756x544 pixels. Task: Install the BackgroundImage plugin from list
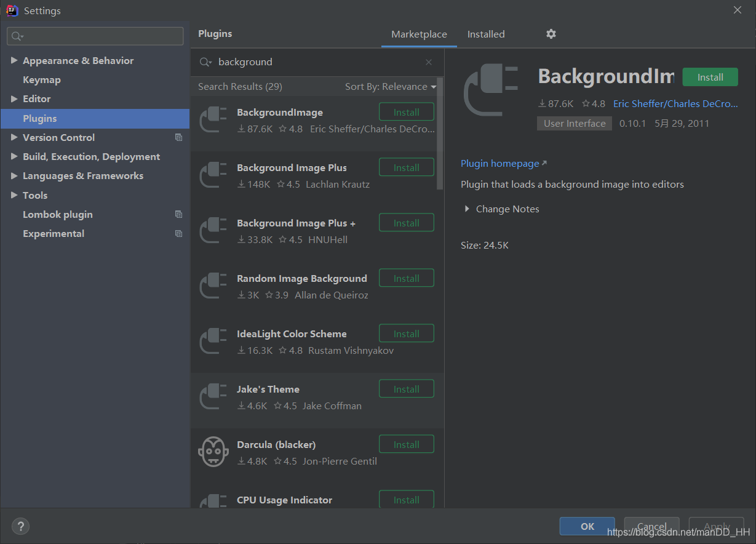tap(407, 112)
